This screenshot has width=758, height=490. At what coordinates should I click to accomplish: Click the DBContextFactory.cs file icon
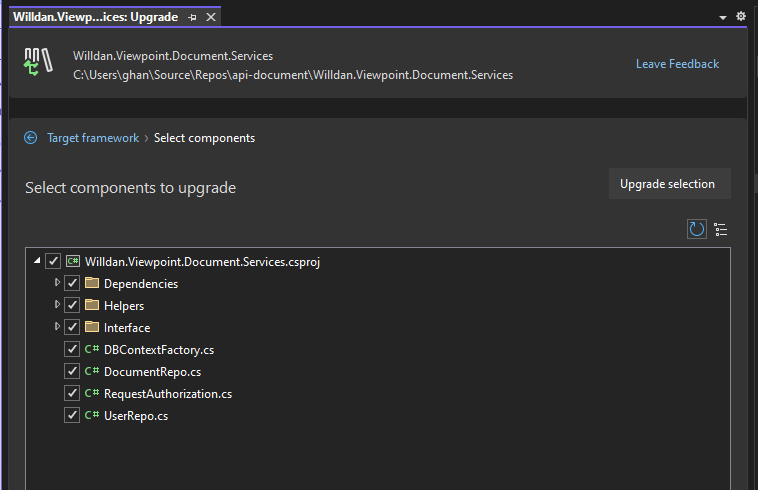coord(92,350)
